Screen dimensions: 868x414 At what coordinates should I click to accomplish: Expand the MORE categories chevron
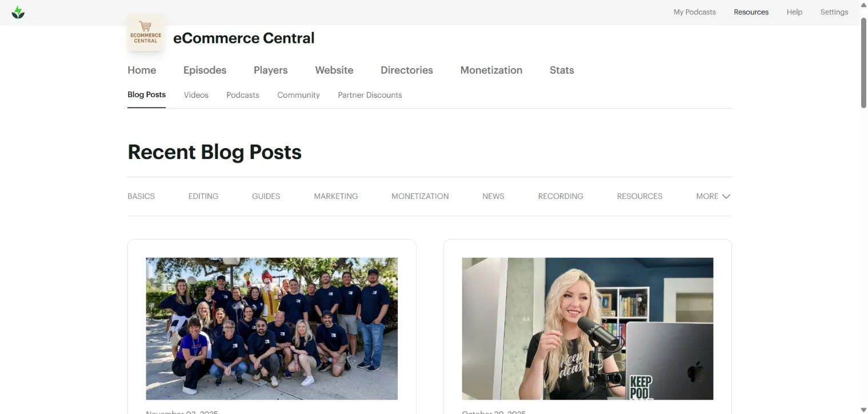click(726, 196)
